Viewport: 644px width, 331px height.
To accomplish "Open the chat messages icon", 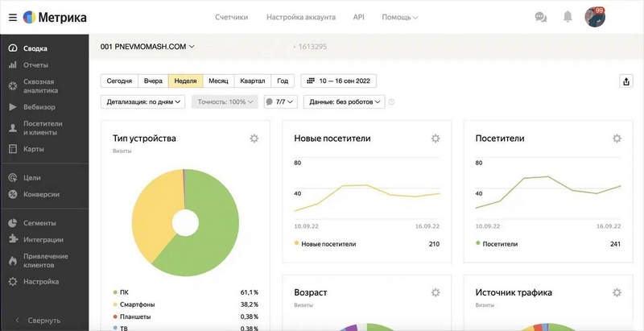I will click(x=540, y=17).
